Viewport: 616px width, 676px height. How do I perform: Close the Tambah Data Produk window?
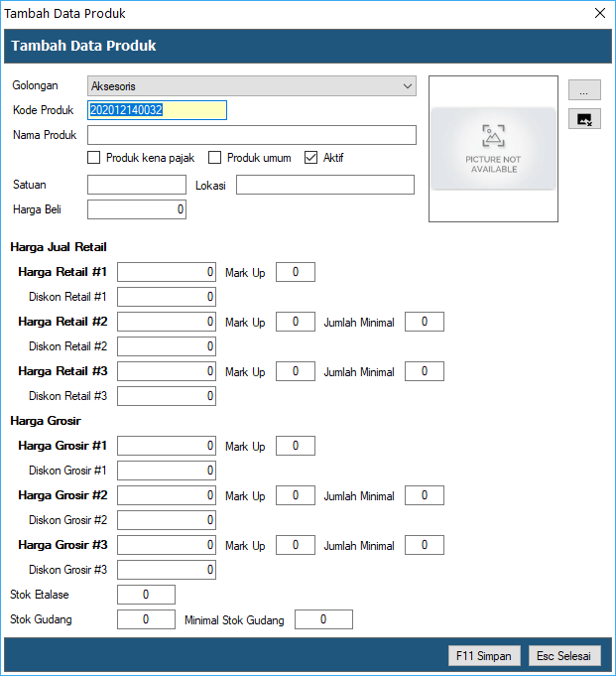(599, 14)
